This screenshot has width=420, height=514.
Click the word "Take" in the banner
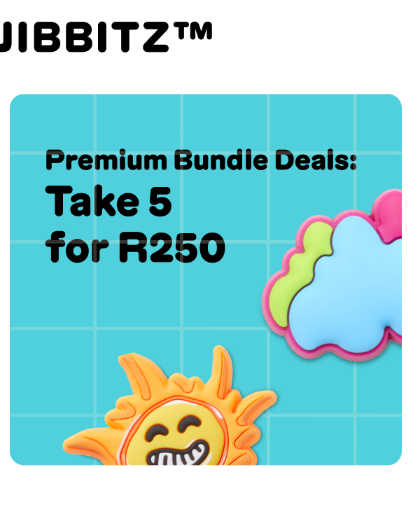pyautogui.click(x=92, y=200)
